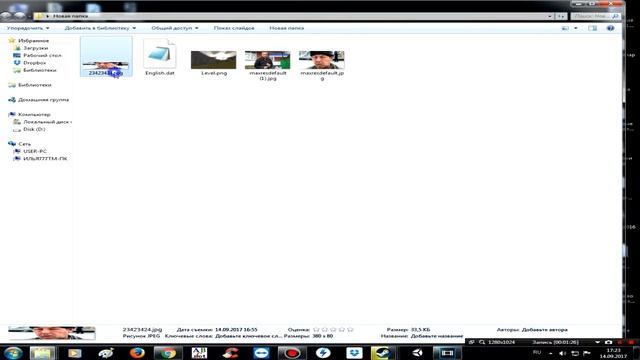Screen dimensions: 640x360
Task: Open Библиотеки under Favorites
Action: pos(40,70)
